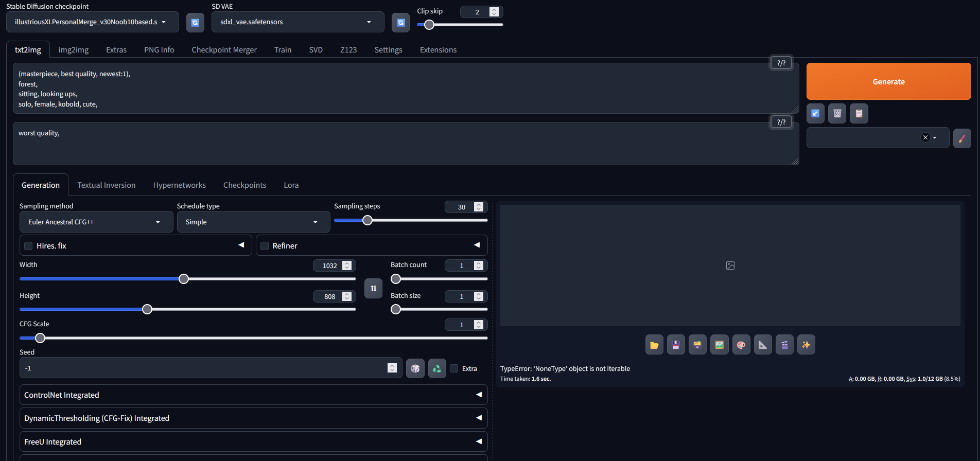This screenshot has width=980, height=461.
Task: Reuse last seed with the recycle icon
Action: pos(437,368)
